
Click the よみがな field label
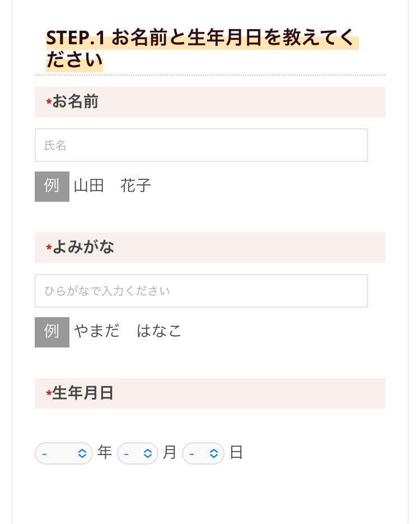(x=83, y=247)
